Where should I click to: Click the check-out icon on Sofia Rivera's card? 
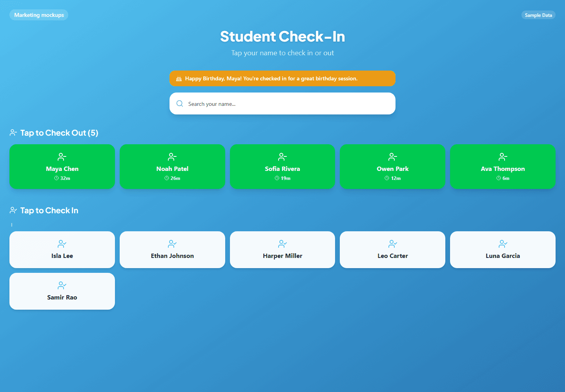[282, 157]
